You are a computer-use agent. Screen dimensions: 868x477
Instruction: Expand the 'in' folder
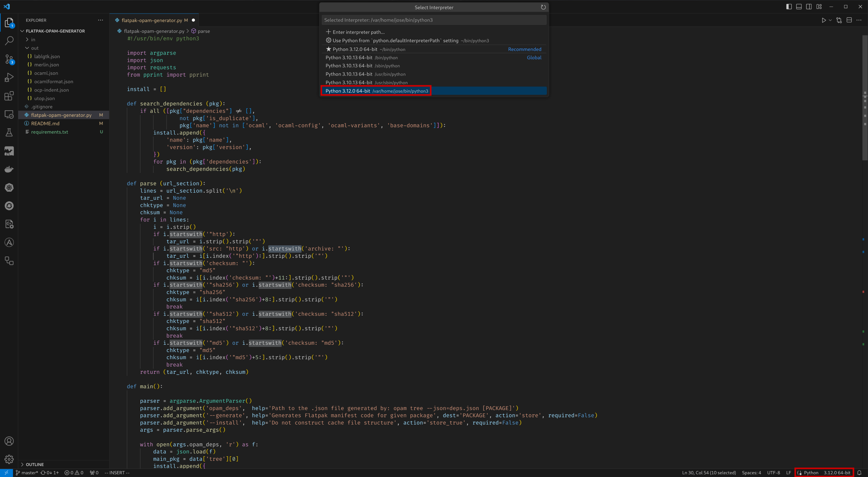click(33, 39)
